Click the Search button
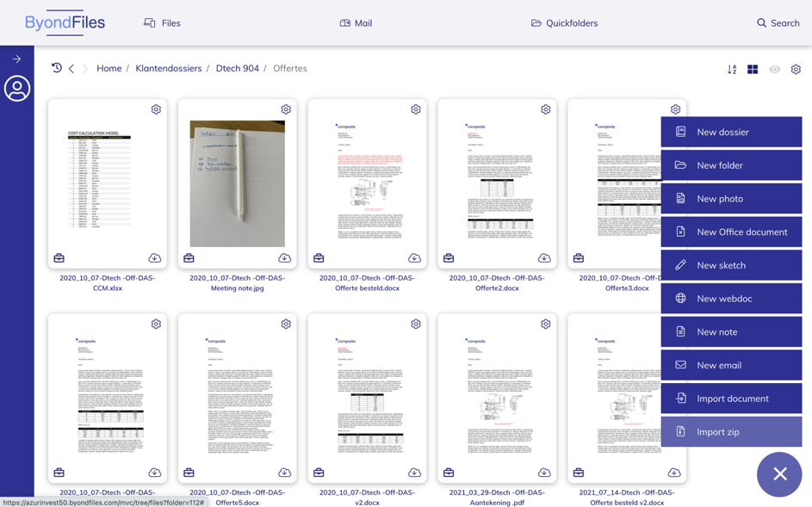Viewport: 812px width, 507px height. coord(778,23)
